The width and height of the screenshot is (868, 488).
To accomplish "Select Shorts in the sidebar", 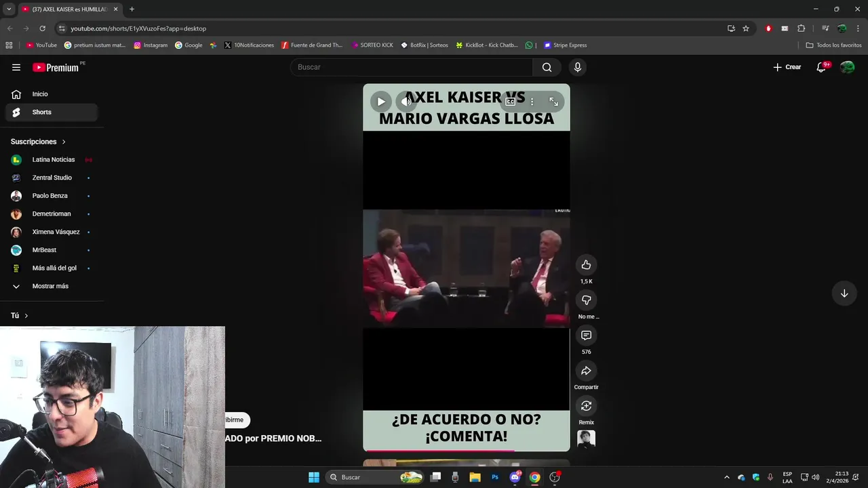I will pyautogui.click(x=52, y=112).
